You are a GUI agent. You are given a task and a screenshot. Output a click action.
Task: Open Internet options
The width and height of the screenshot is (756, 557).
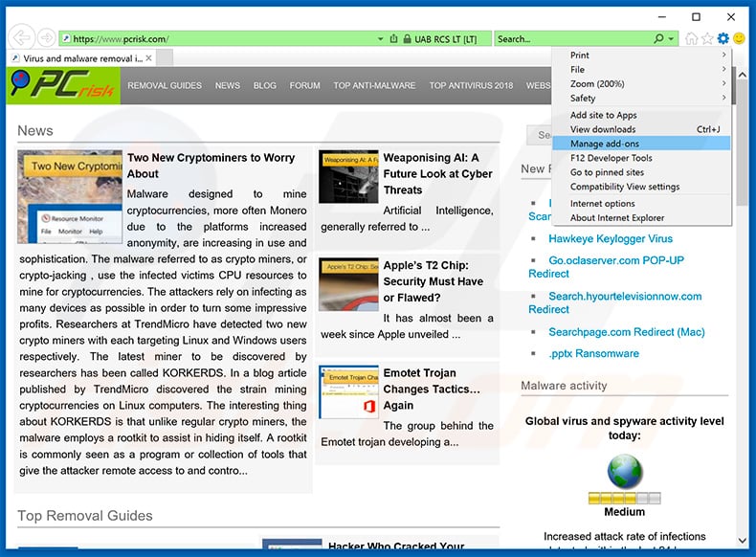click(x=641, y=204)
